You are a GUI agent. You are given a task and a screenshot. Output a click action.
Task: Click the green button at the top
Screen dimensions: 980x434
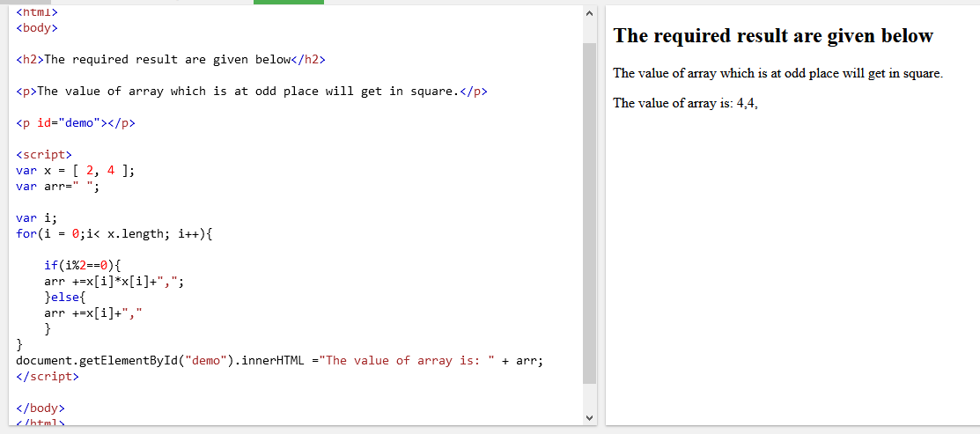point(288,2)
